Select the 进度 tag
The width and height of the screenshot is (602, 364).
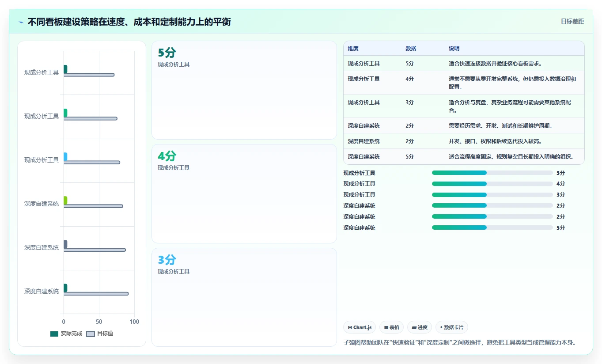click(x=420, y=327)
